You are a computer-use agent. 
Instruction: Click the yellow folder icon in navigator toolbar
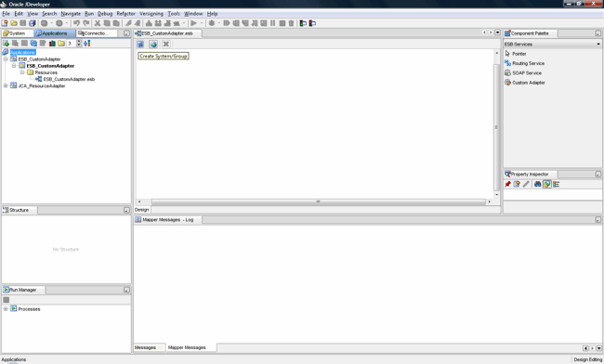[61, 43]
